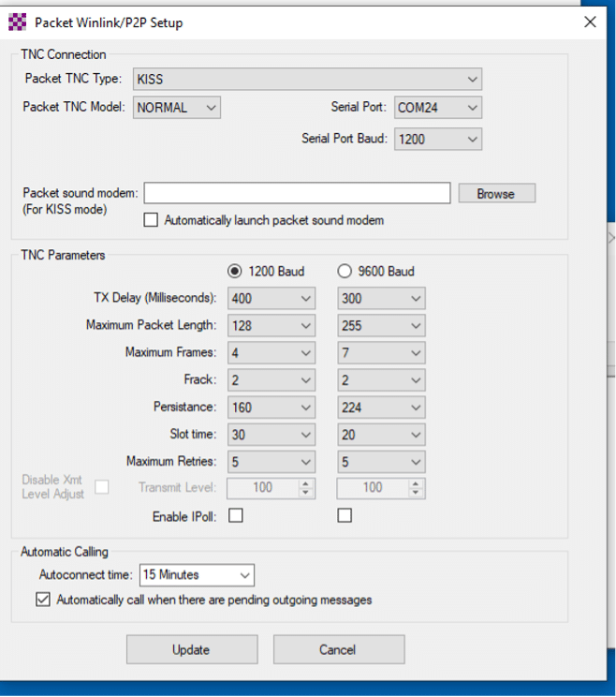Viewport: 616px width, 697px height.
Task: Tick the 9600 baud Enable IPoll checkbox
Action: tap(345, 515)
